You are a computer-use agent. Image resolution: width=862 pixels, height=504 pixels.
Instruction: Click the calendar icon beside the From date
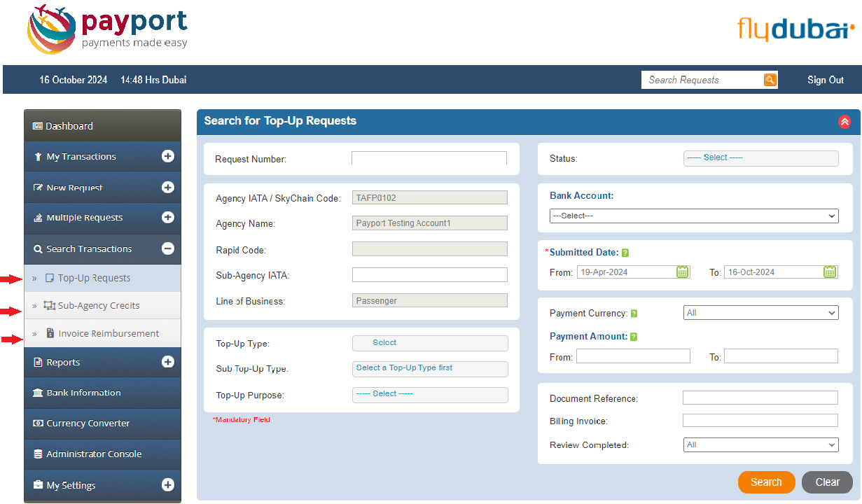[682, 272]
